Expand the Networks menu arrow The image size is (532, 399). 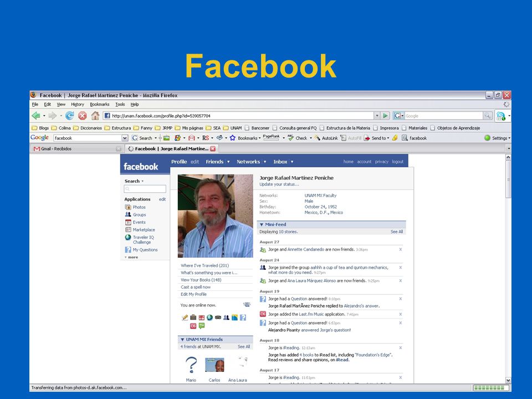click(x=265, y=162)
